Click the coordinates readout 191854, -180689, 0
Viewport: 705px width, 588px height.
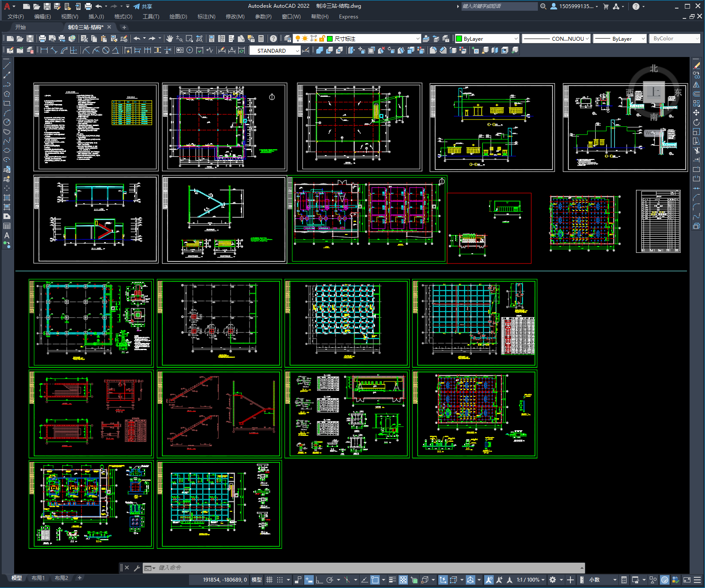coord(225,580)
